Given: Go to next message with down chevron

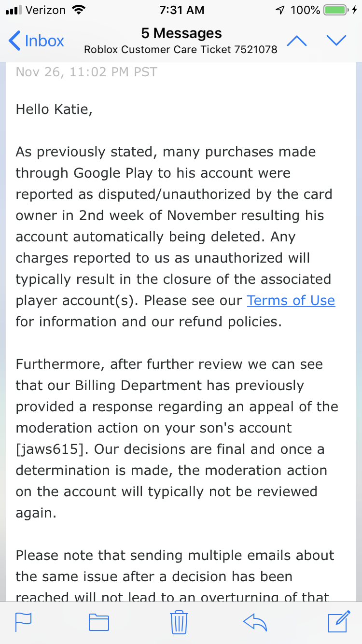Looking at the screenshot, I should point(337,41).
